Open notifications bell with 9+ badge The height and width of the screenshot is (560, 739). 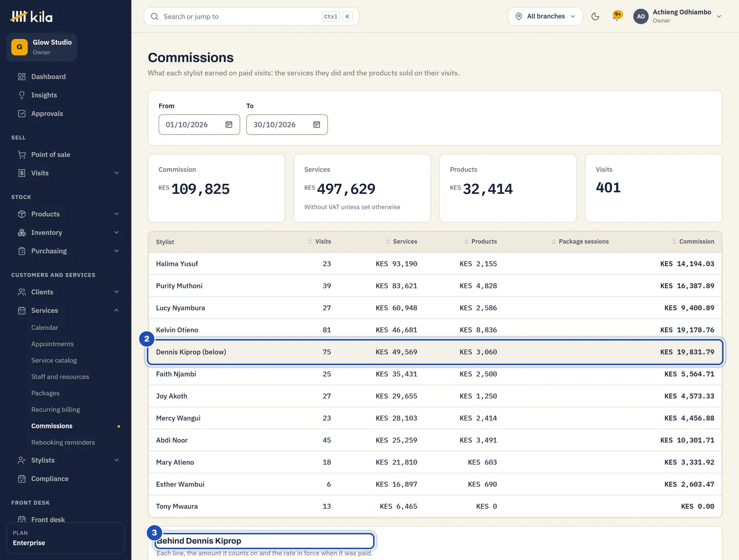click(617, 16)
